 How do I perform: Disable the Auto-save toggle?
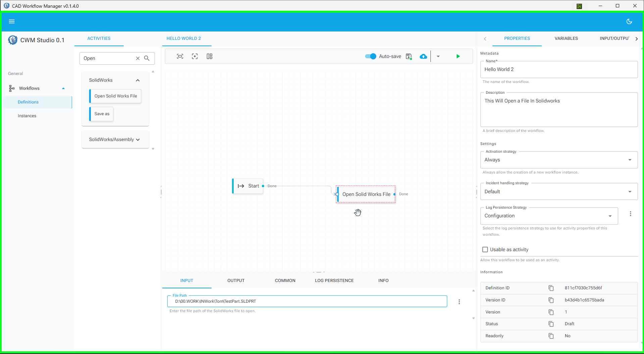point(370,56)
